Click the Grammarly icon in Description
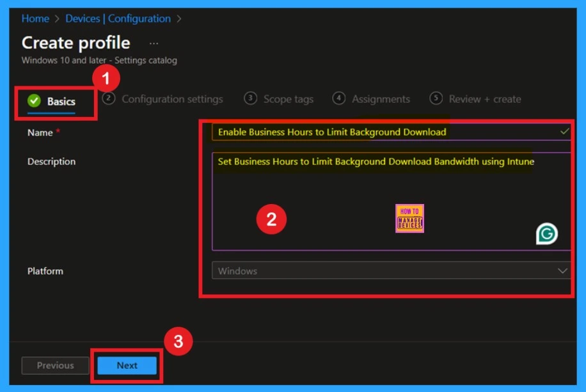 coord(547,234)
